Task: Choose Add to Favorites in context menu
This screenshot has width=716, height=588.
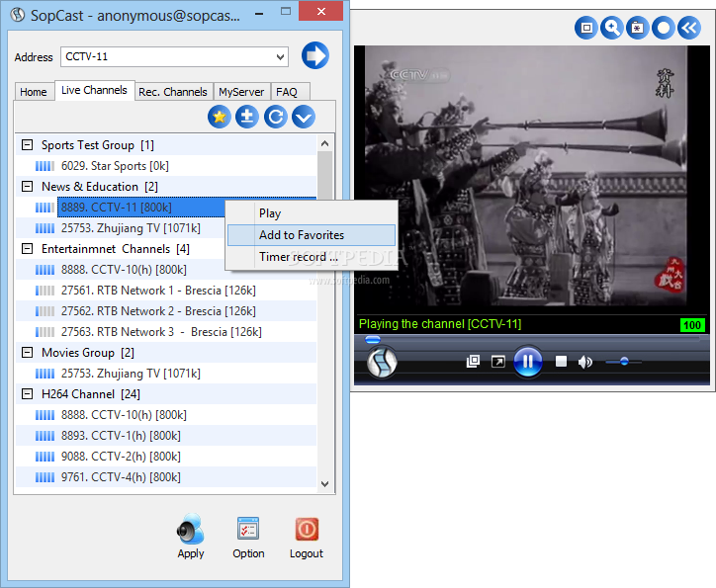Action: (x=312, y=235)
